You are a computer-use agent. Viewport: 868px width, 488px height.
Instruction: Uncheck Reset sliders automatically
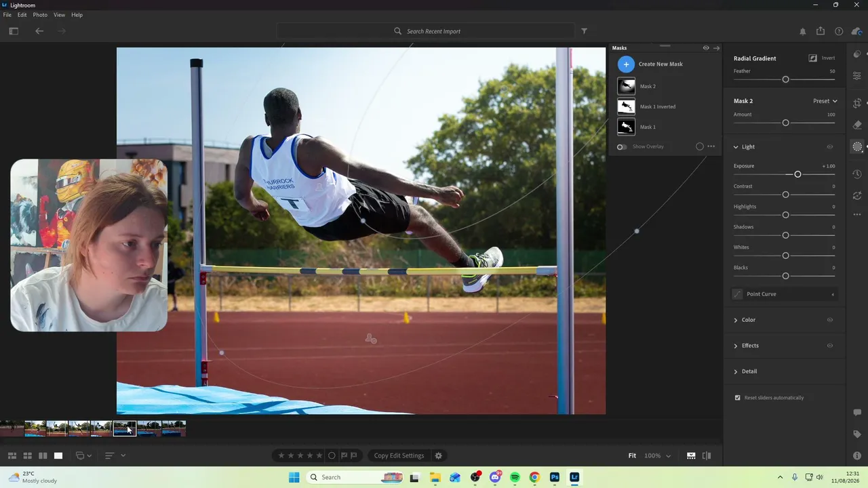point(738,398)
